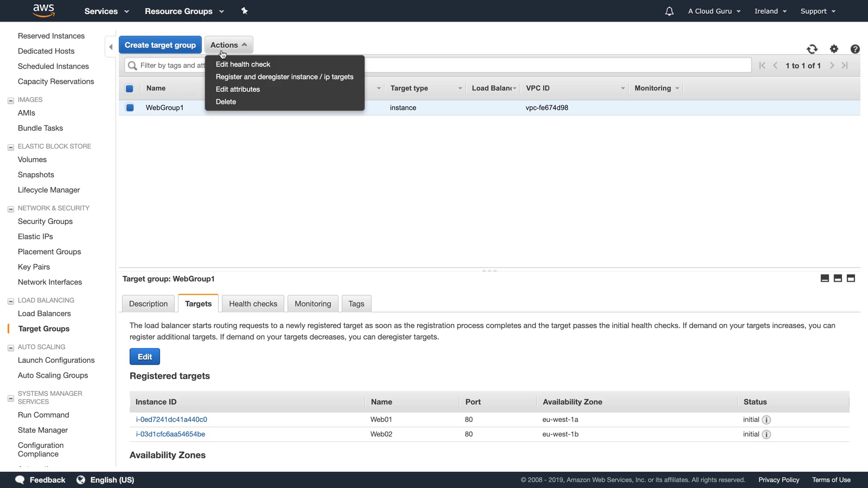Open table settings gear icon
Screen dimensions: 868x488
834,49
